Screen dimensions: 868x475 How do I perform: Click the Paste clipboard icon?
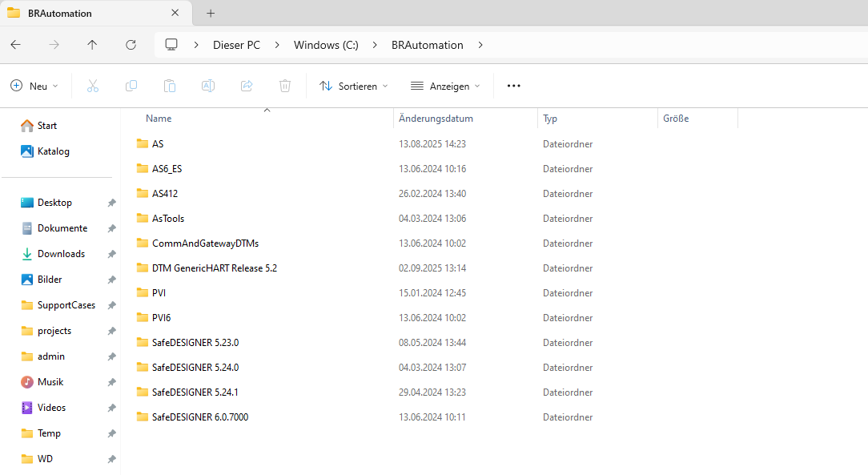click(170, 86)
